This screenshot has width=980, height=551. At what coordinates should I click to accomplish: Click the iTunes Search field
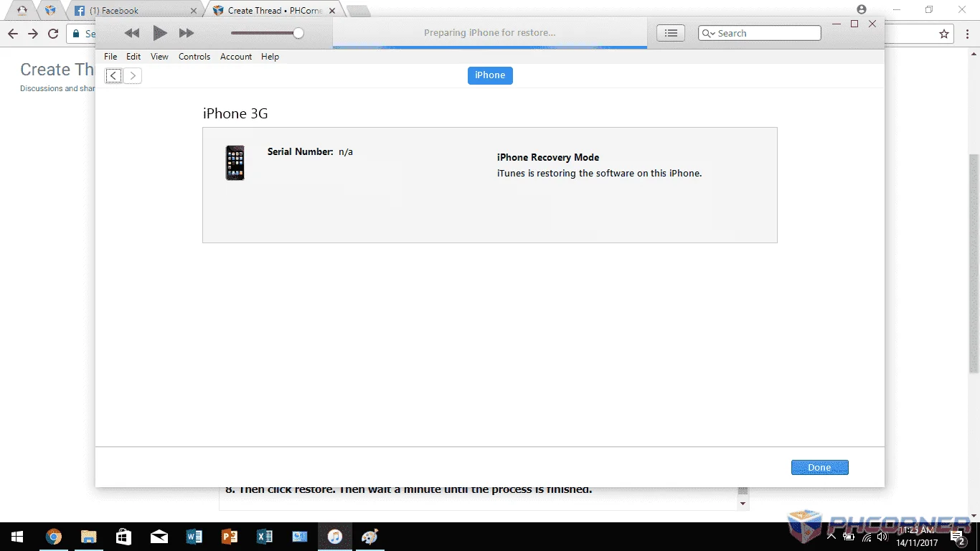pos(760,33)
